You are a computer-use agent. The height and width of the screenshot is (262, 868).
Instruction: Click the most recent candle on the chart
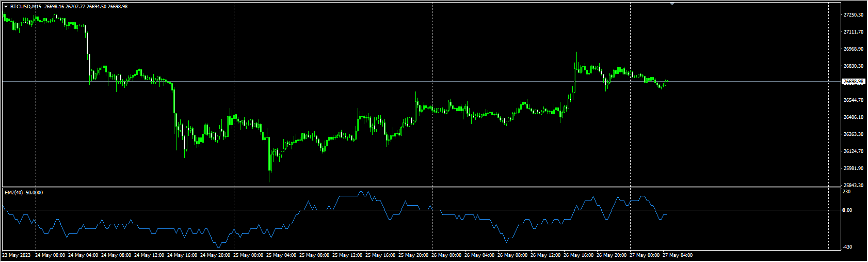[667, 82]
